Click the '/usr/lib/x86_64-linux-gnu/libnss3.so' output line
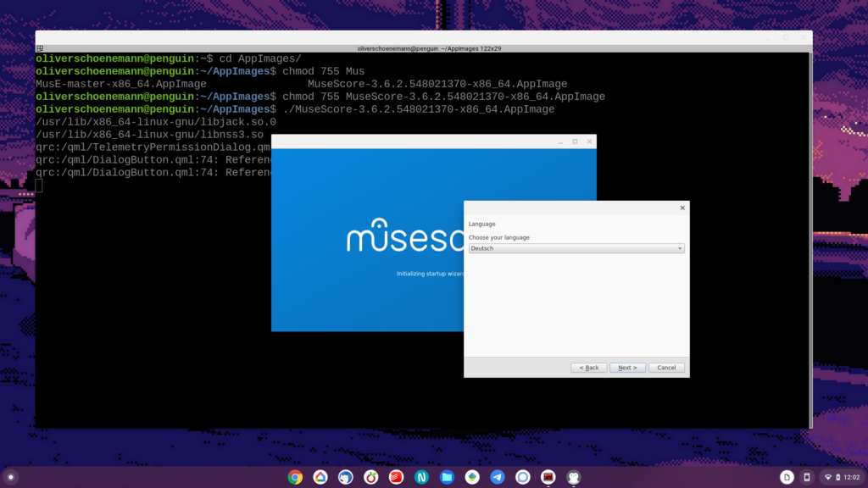This screenshot has width=868, height=488. [149, 135]
